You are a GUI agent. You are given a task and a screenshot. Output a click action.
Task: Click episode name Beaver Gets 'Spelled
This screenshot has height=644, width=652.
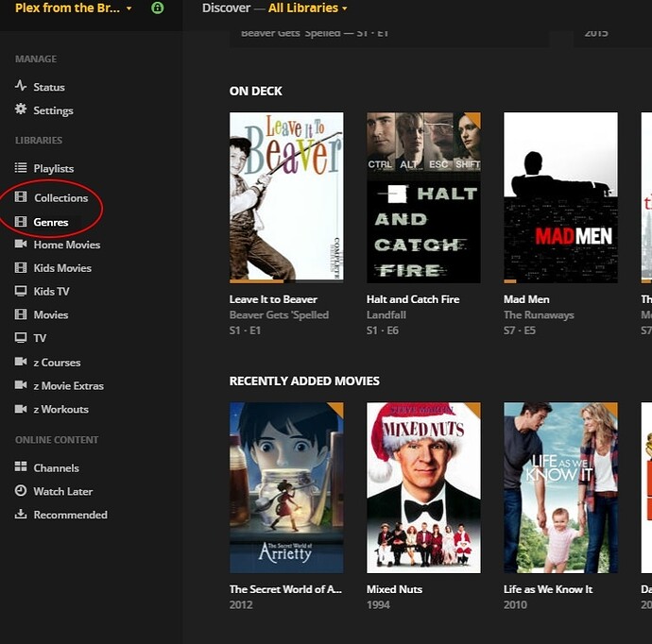coord(279,315)
